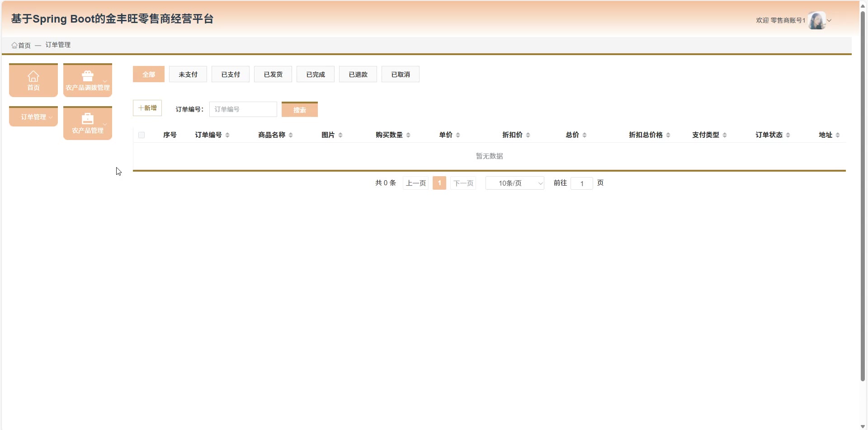Screen dimensions: 868x430
Task: Click the gift box icon for 农产品调拨管理
Action: point(88,76)
